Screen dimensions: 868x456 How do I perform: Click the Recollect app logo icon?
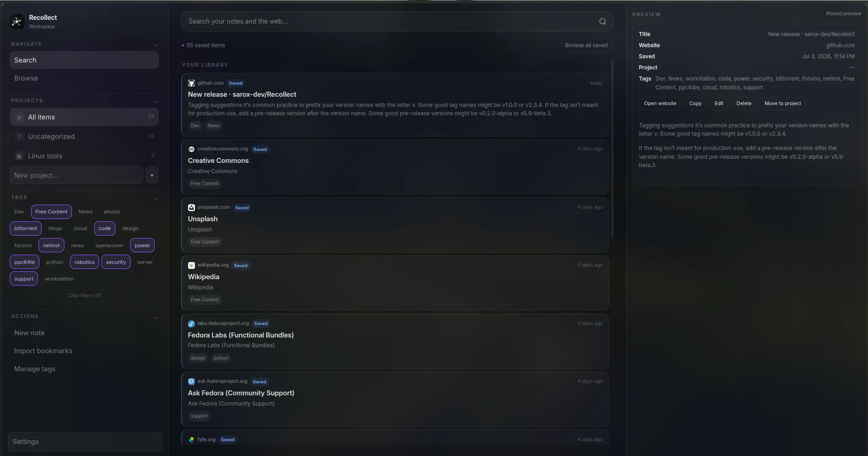coord(17,21)
